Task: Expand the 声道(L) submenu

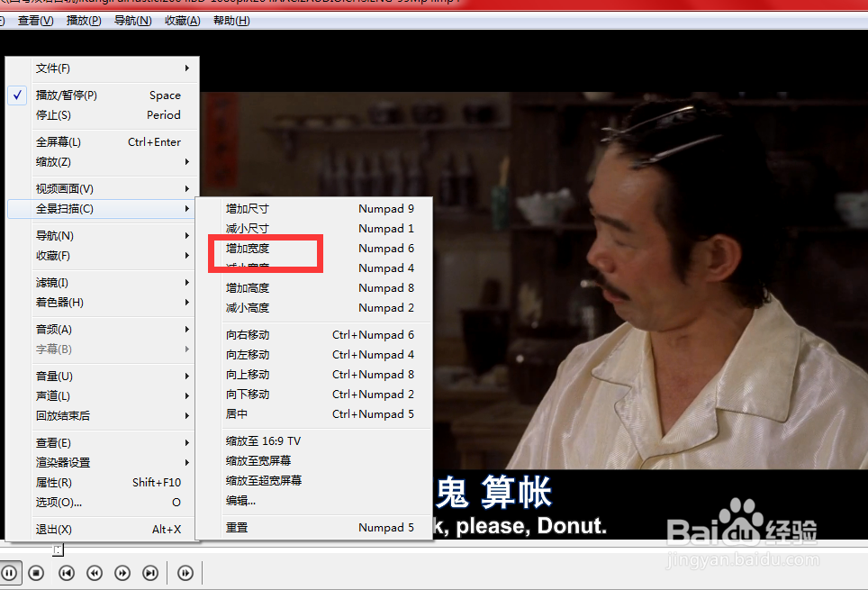Action: click(103, 396)
